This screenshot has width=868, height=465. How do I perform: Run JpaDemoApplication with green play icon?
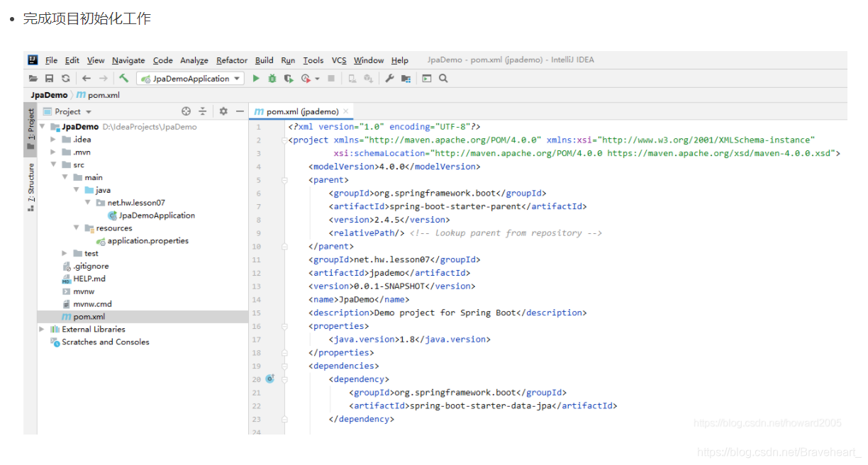[x=256, y=79]
